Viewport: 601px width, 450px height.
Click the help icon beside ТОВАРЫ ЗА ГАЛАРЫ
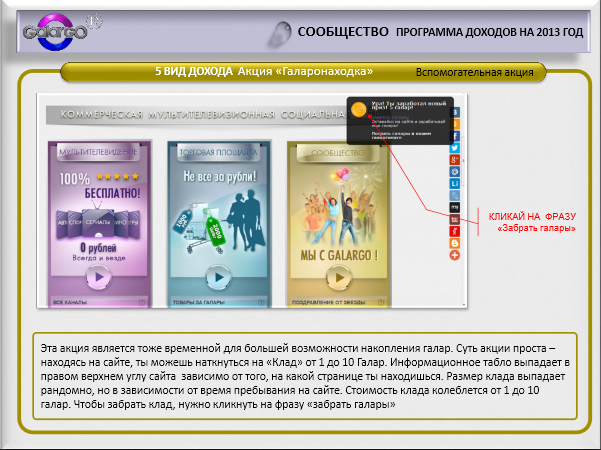(261, 302)
